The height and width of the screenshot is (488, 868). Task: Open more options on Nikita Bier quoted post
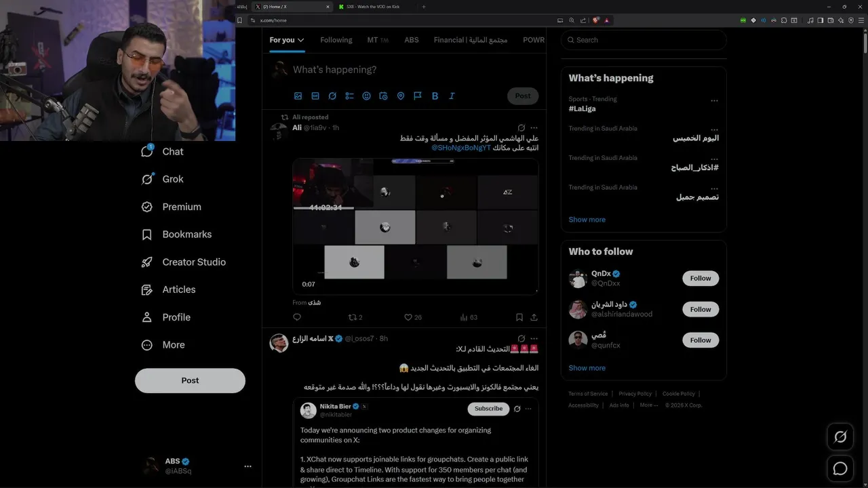[528, 409]
